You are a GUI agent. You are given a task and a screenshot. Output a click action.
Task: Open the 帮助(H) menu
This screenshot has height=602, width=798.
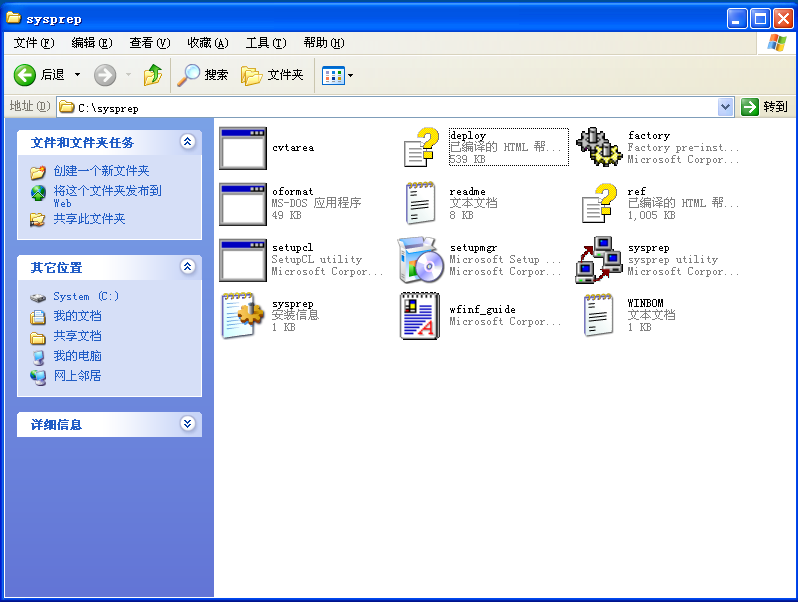(324, 43)
